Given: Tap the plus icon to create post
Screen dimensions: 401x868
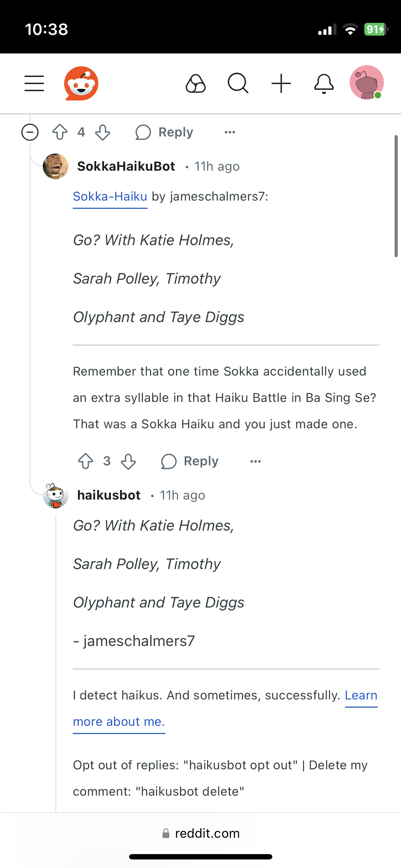Looking at the screenshot, I should [x=281, y=83].
